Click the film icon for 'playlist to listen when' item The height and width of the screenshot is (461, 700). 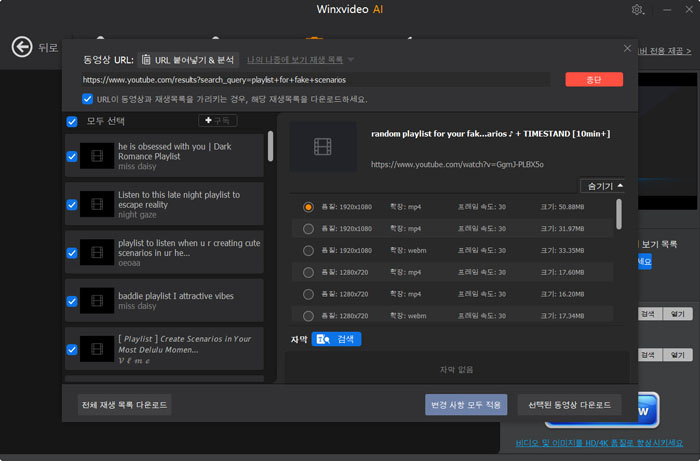pyautogui.click(x=96, y=253)
